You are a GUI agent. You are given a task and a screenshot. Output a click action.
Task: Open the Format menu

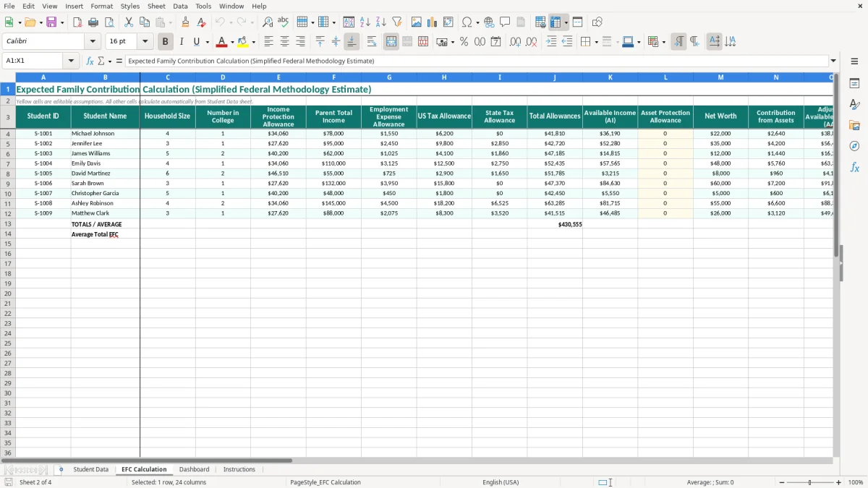click(101, 6)
